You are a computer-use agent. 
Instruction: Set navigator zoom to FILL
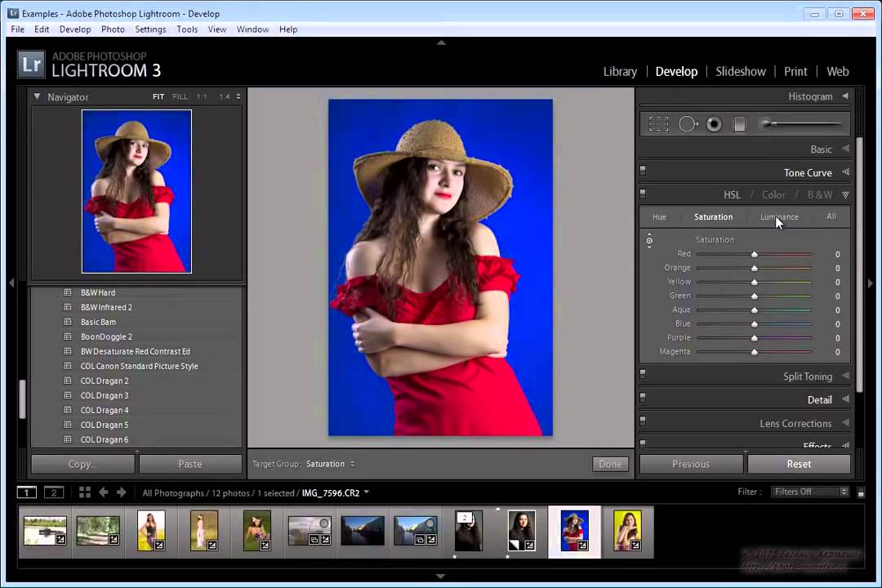[180, 97]
